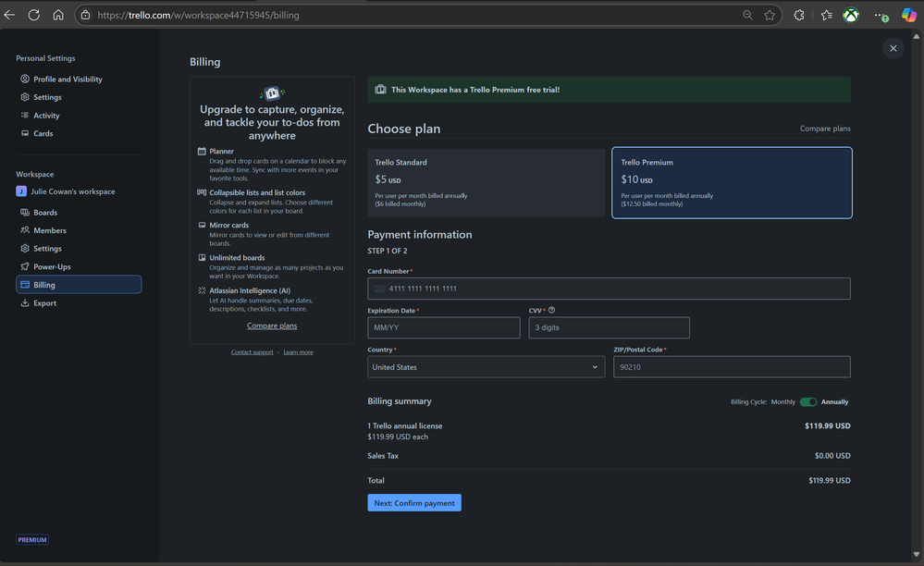This screenshot has width=924, height=566.
Task: Click Next: Confirm payment button
Action: (x=414, y=503)
